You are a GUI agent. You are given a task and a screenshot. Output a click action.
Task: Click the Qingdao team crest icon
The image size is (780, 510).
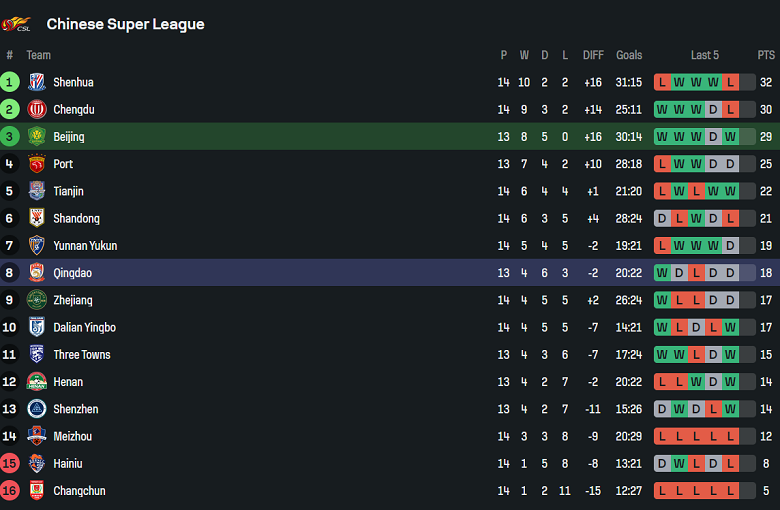tap(37, 273)
